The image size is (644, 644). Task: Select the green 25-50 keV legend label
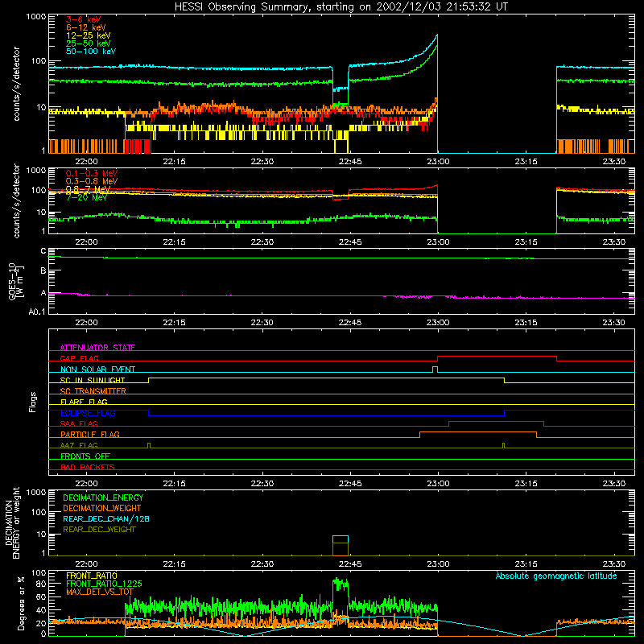[x=89, y=43]
